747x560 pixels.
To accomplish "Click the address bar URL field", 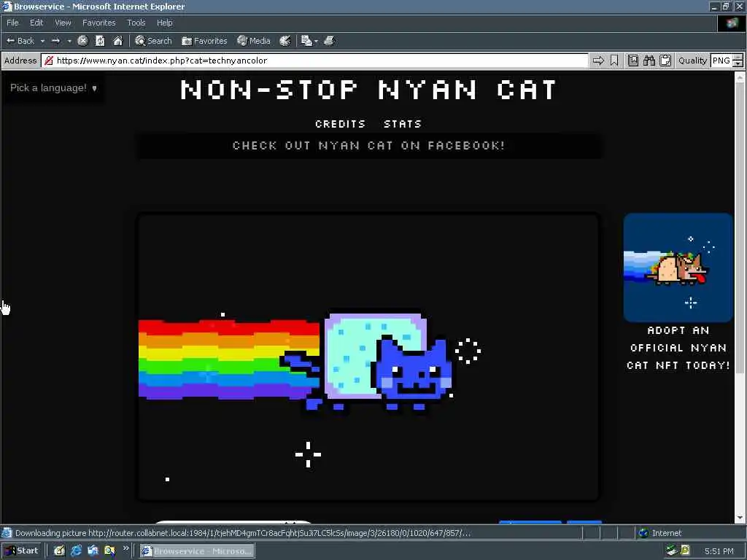I will click(x=314, y=61).
